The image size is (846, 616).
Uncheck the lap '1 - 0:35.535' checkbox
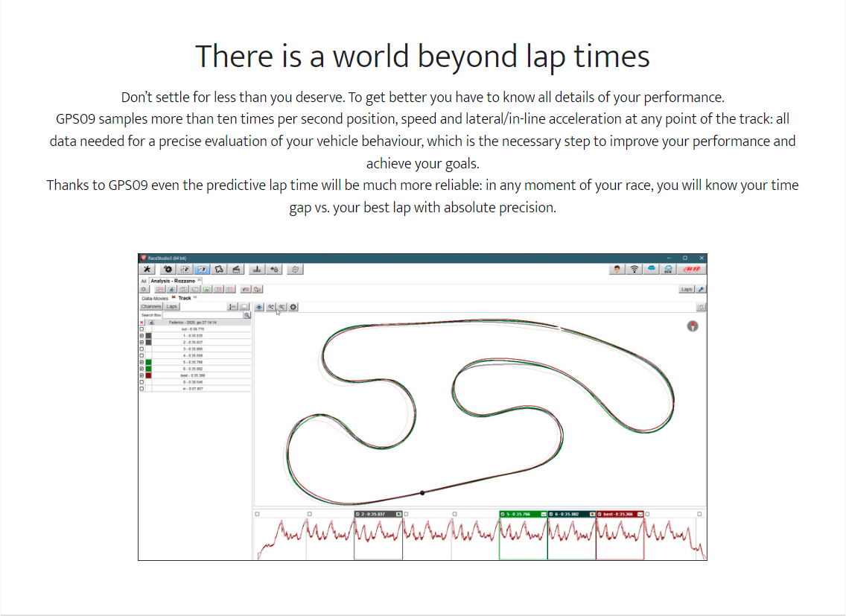(x=142, y=336)
